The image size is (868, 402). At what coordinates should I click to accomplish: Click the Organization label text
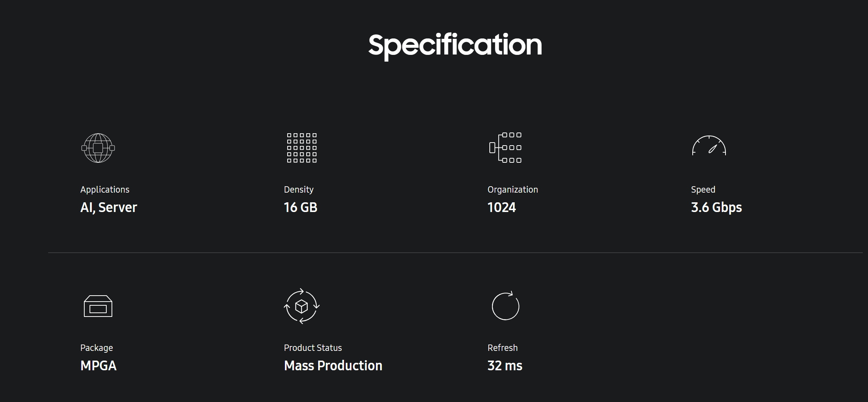point(513,190)
